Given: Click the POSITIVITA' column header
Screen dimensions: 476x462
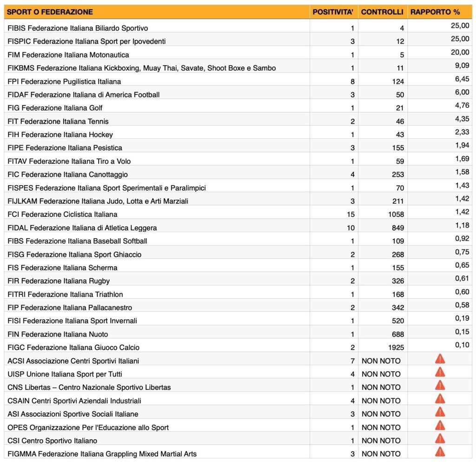Looking at the screenshot, I should (x=334, y=12).
